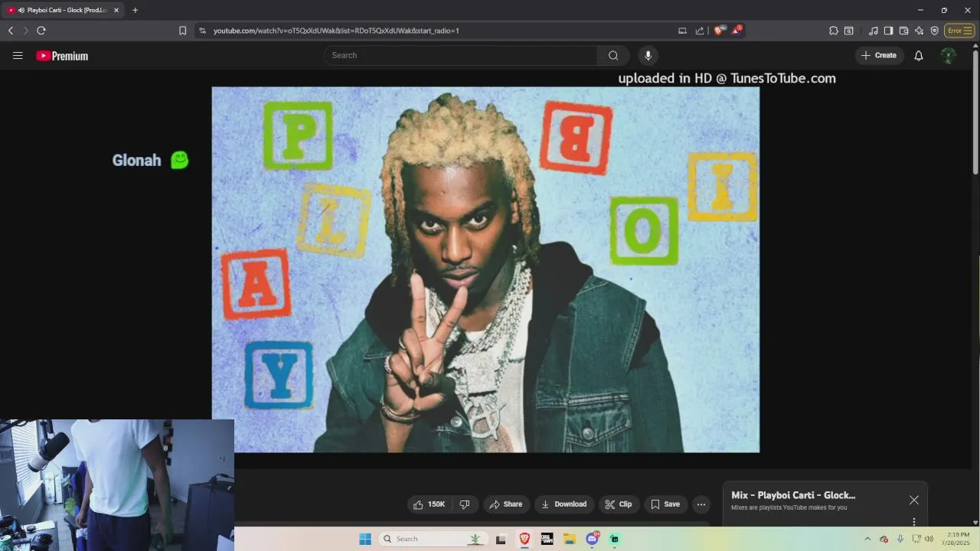Open browser extensions puzzle icon
Screen dimensions: 980x551
point(834,31)
